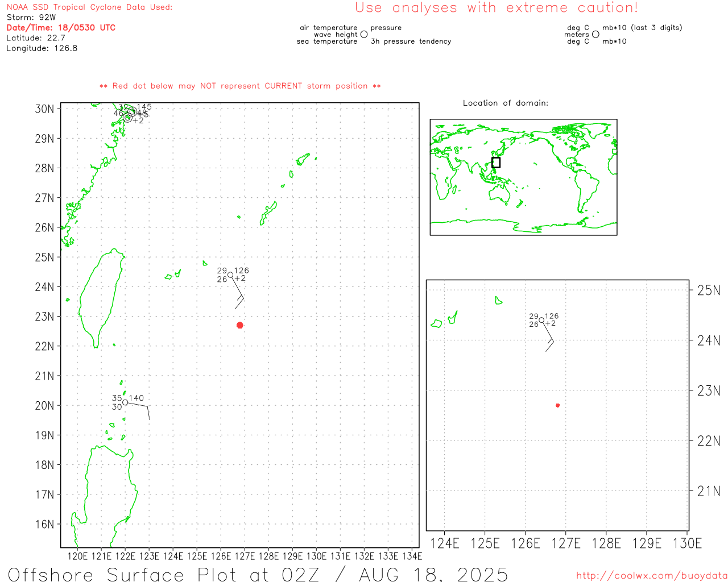
Task: Click the 'wave height' legend label
Action: 336,35
